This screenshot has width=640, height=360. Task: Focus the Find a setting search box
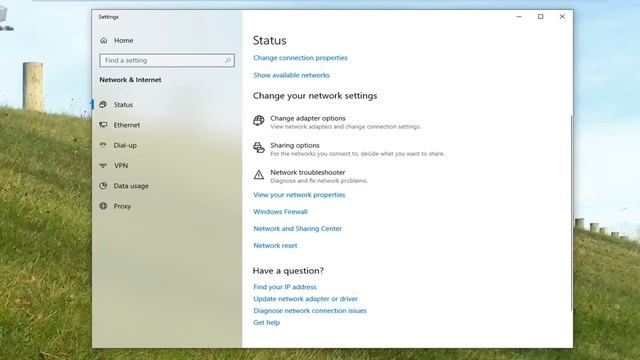click(x=167, y=60)
